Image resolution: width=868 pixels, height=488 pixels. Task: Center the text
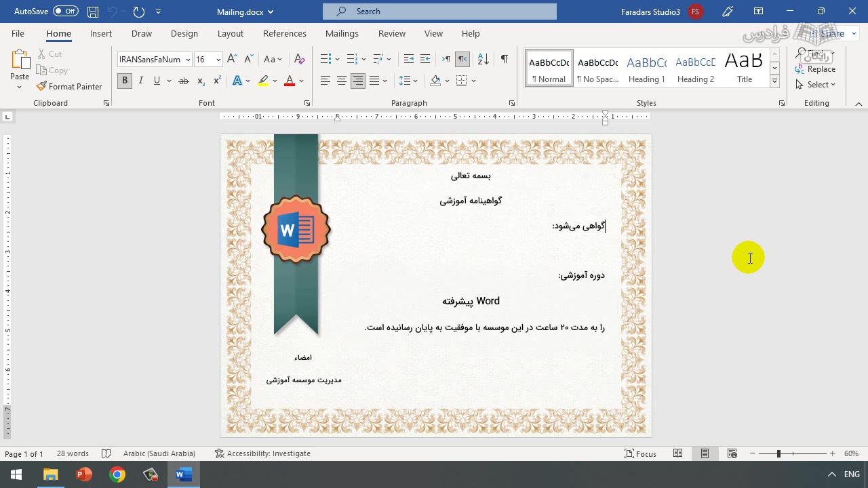click(342, 81)
